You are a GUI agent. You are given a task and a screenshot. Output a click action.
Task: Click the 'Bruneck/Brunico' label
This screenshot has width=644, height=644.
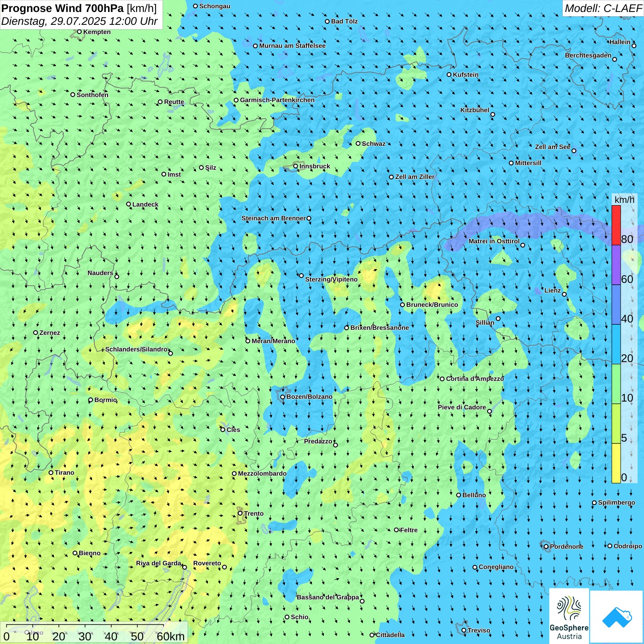432,305
